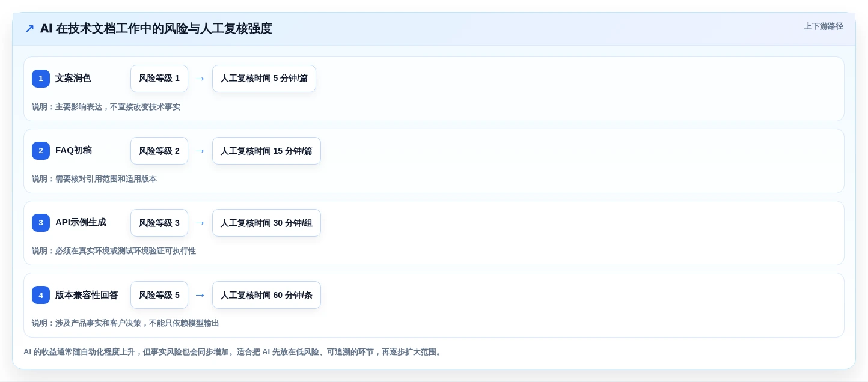Viewport: 868px width, 382px height.
Task: Click the number 2 badge for FAQ初稿
Action: click(41, 151)
